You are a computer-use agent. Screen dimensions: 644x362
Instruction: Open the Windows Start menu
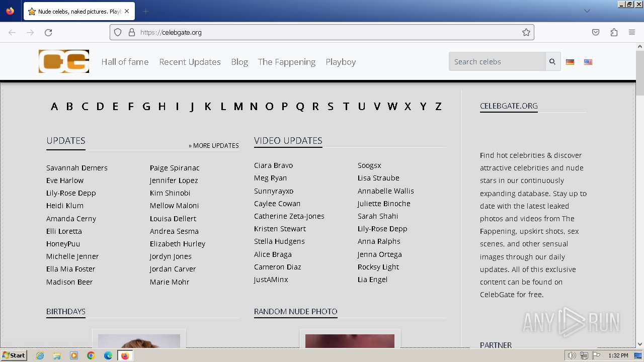pos(14,355)
